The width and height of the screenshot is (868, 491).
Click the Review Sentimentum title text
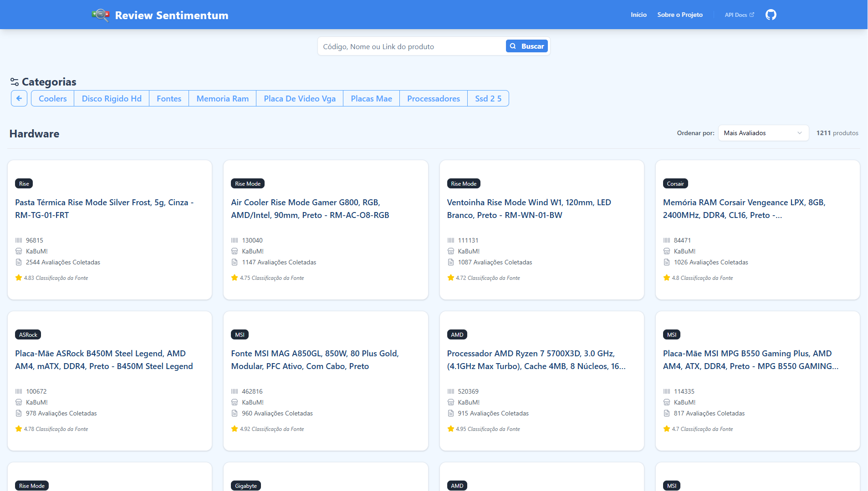point(172,15)
